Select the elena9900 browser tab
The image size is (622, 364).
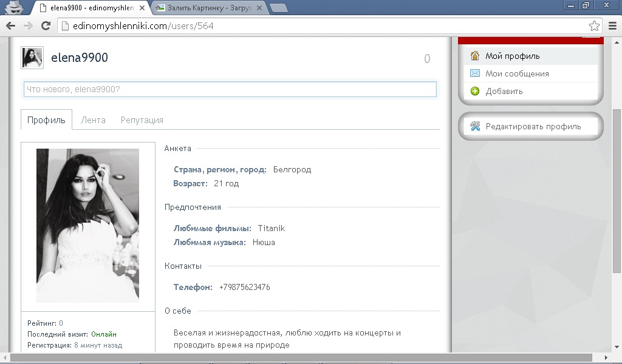coord(91,7)
